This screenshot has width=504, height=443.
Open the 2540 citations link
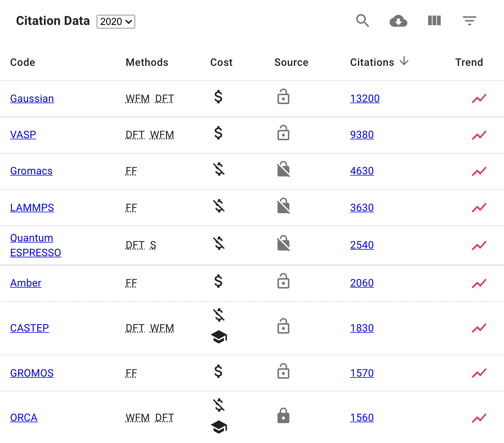[x=362, y=245]
